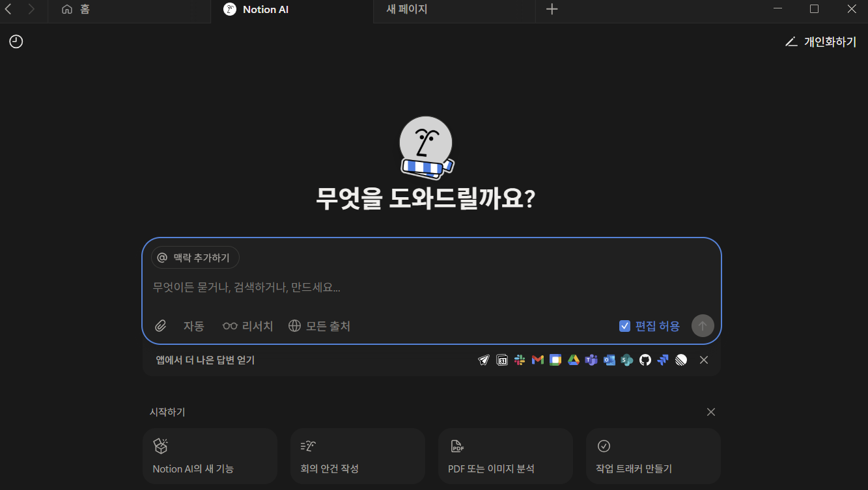
Task: Click the Google Drive connector icon
Action: coord(573,359)
